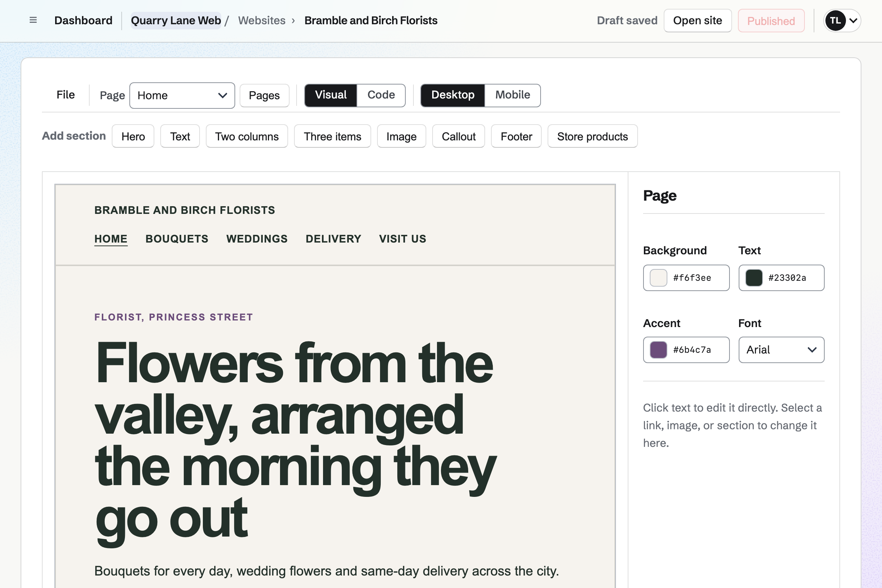Open the Page selector dropdown showing Home
This screenshot has height=588, width=882.
[x=182, y=96]
